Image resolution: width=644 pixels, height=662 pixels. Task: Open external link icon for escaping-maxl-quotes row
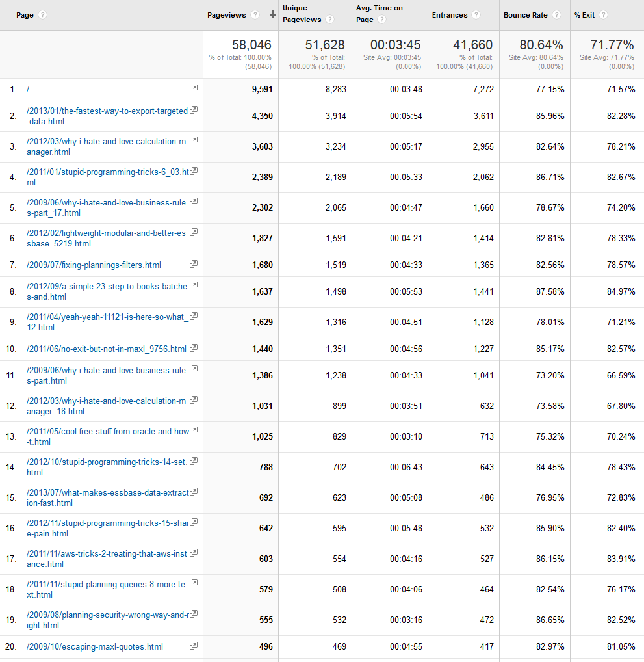tap(194, 646)
